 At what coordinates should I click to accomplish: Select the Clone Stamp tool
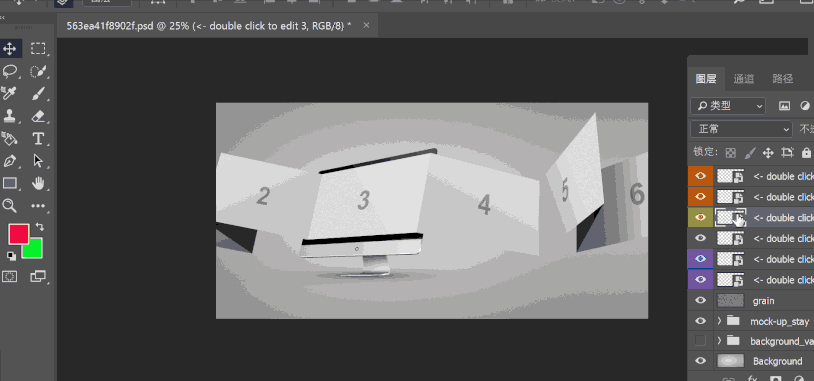tap(9, 116)
